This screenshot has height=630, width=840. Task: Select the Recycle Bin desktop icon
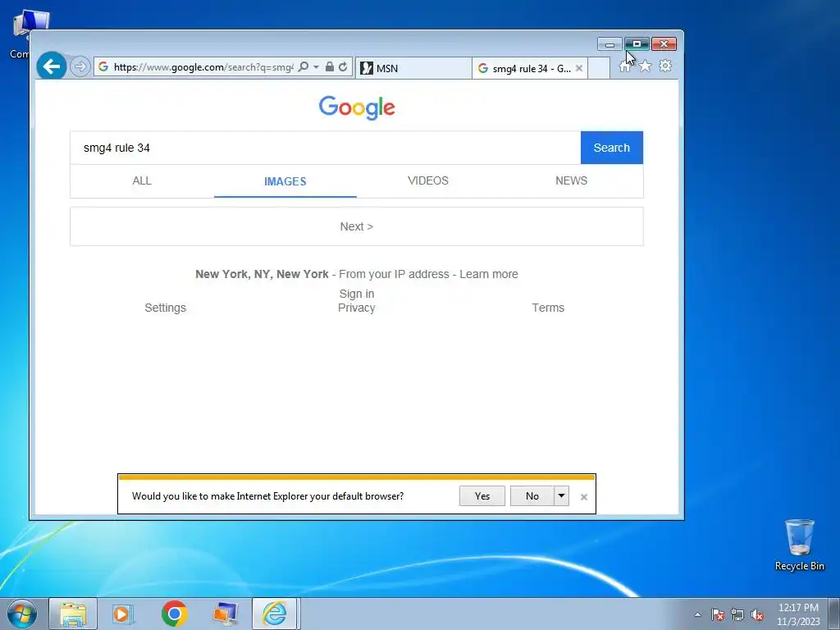click(x=799, y=545)
